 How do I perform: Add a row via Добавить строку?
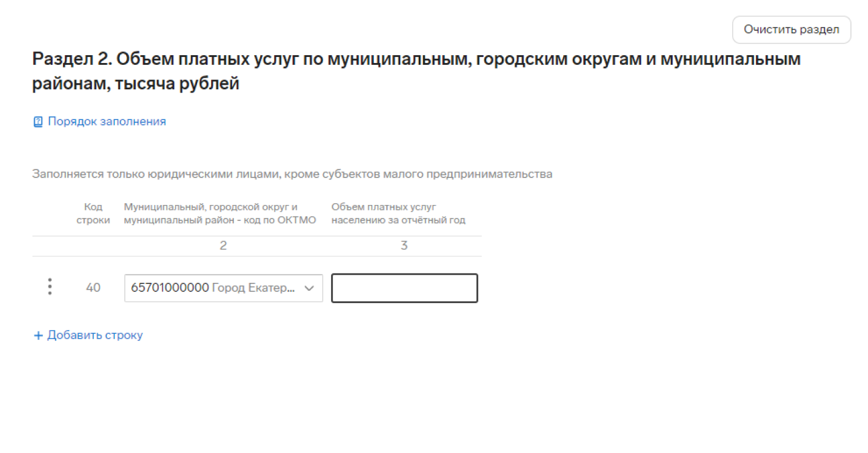[95, 335]
